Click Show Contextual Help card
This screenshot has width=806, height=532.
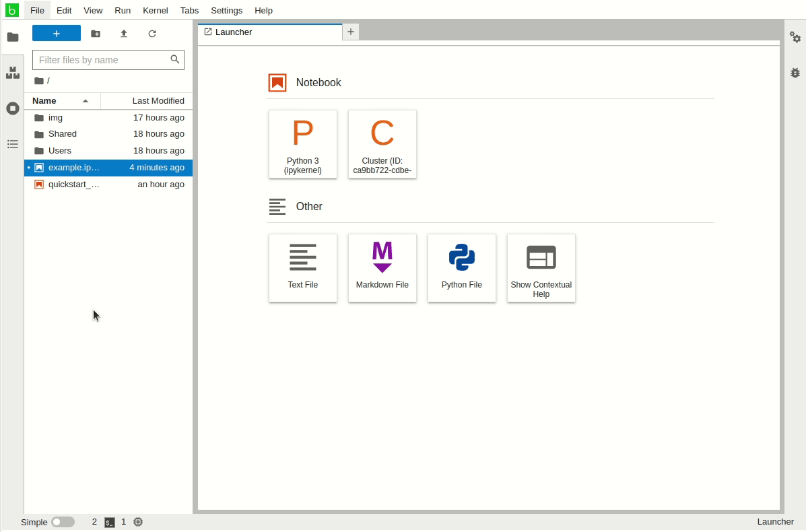541,268
